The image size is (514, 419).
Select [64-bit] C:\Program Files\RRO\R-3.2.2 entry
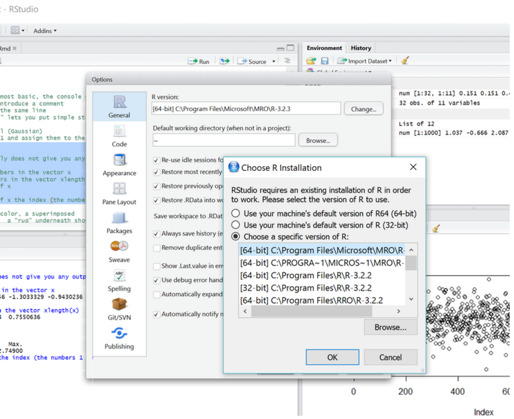322,300
